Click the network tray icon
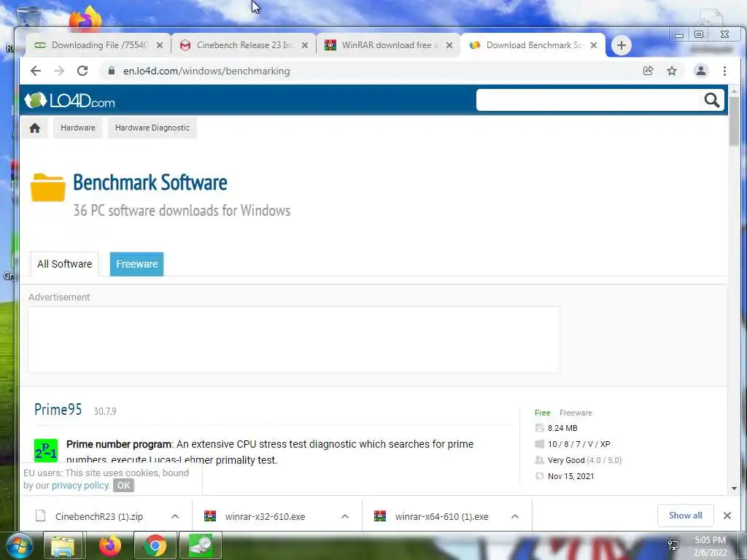Image resolution: width=747 pixels, height=560 pixels. pos(673,545)
